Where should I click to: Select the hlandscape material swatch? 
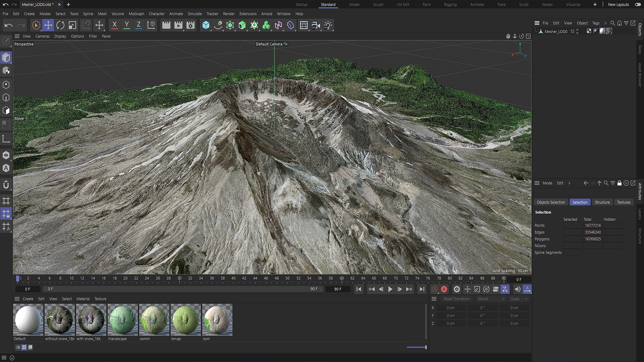(x=123, y=319)
